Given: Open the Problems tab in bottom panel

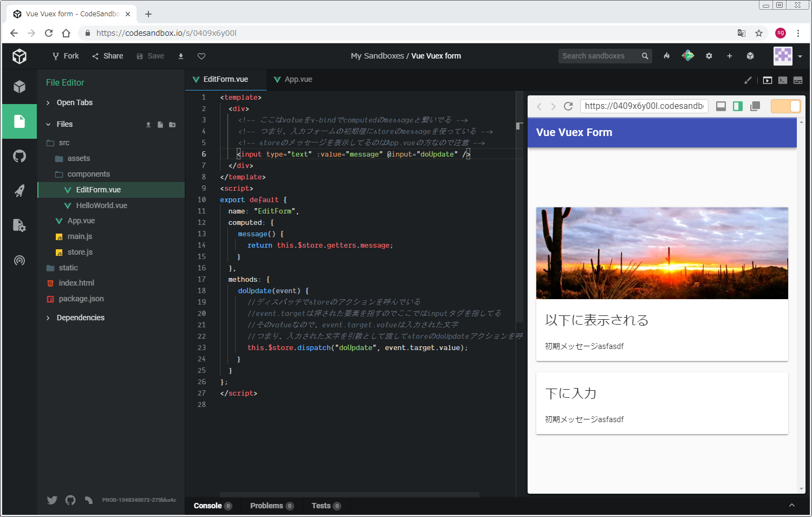Looking at the screenshot, I should coord(267,506).
